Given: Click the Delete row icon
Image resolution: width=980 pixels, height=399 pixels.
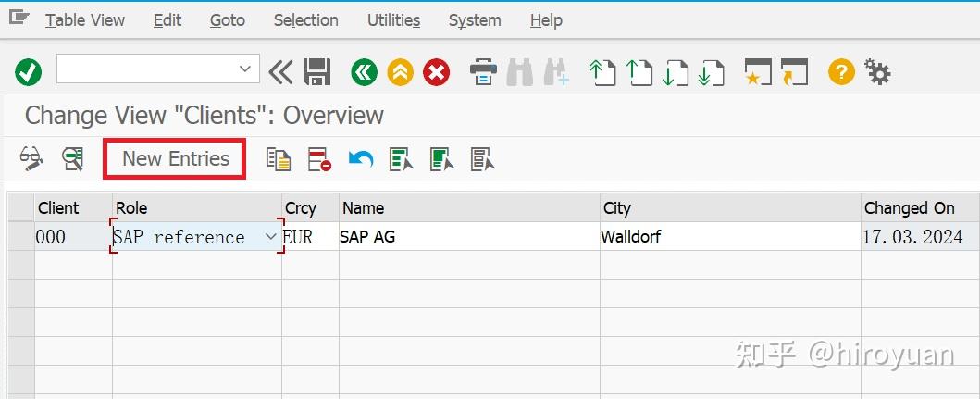Looking at the screenshot, I should (x=319, y=159).
